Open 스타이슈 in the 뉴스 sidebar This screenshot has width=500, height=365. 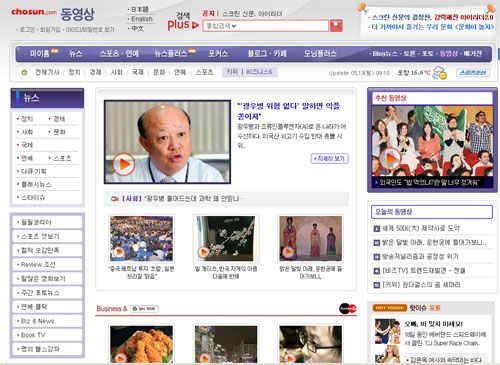click(x=33, y=198)
